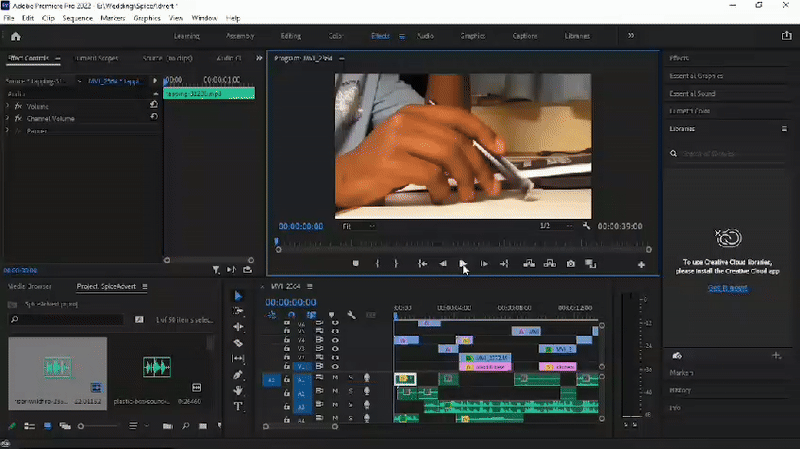The image size is (800, 449).
Task: Click the Extract button
Action: point(549,264)
